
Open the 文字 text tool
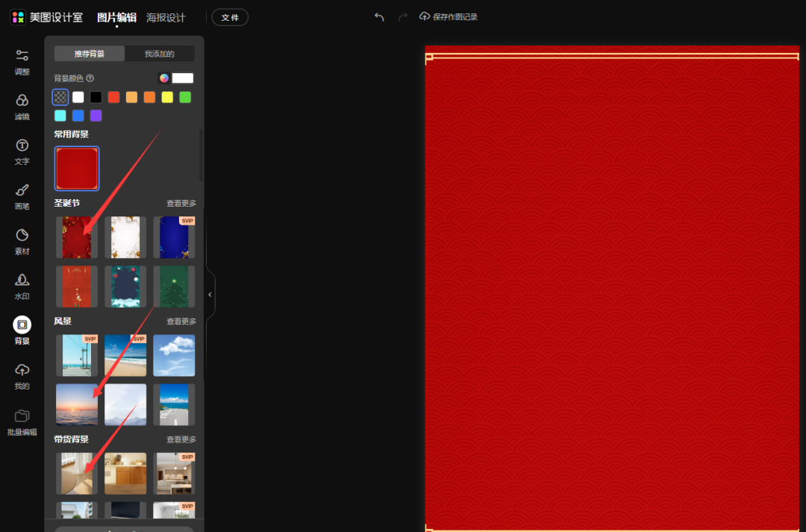point(22,151)
